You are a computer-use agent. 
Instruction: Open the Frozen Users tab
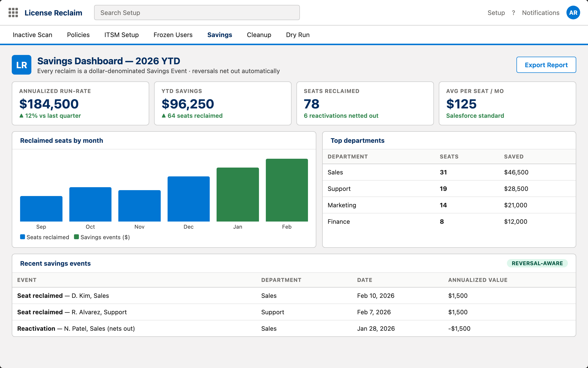(173, 35)
